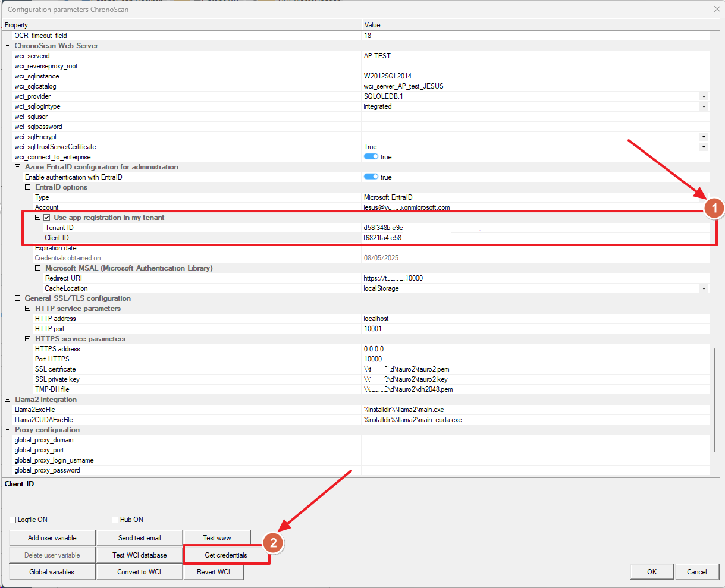Open the CacheLocation dropdown

pyautogui.click(x=704, y=288)
